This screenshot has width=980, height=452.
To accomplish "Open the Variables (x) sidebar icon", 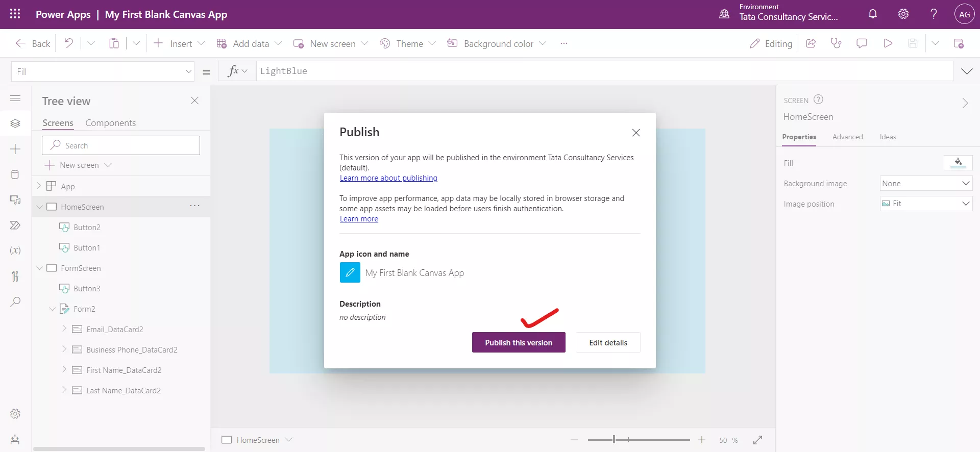I will 15,250.
